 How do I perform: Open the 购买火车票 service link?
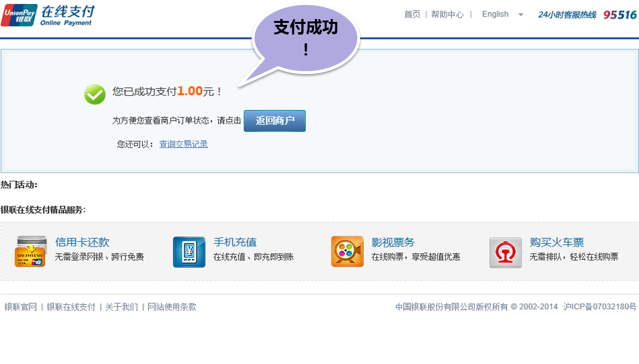coord(557,242)
